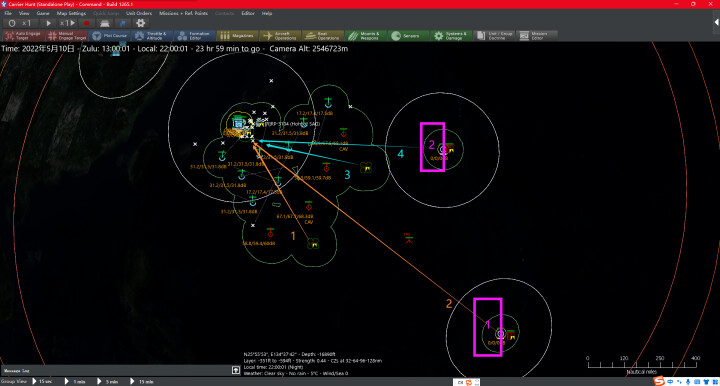Open the Magazines window
Image resolution: width=720 pixels, height=386 pixels.
(237, 36)
